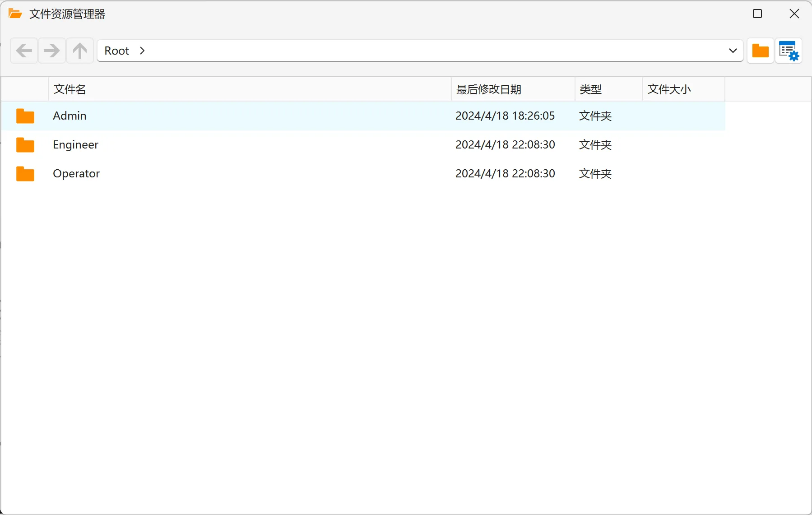This screenshot has width=812, height=515.
Task: Click the Engineer row 文件夹 type cell
Action: [595, 145]
